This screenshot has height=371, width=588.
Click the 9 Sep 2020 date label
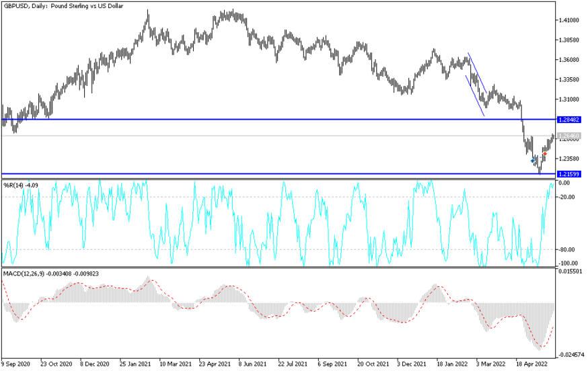[15, 364]
